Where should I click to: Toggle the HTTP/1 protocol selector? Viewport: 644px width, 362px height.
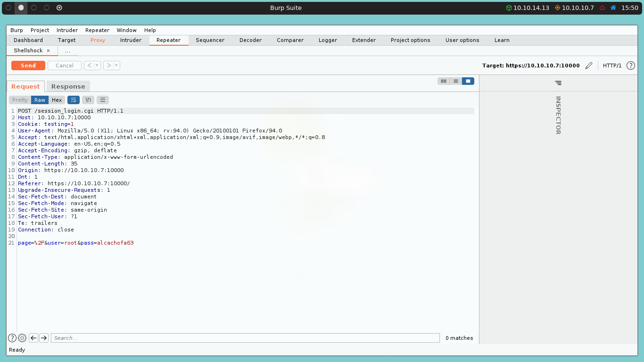coord(612,66)
